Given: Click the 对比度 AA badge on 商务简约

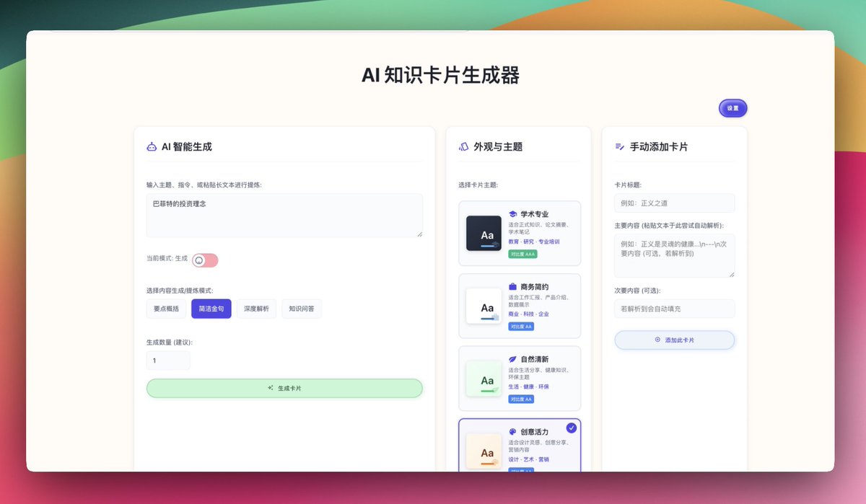Looking at the screenshot, I should pos(521,327).
